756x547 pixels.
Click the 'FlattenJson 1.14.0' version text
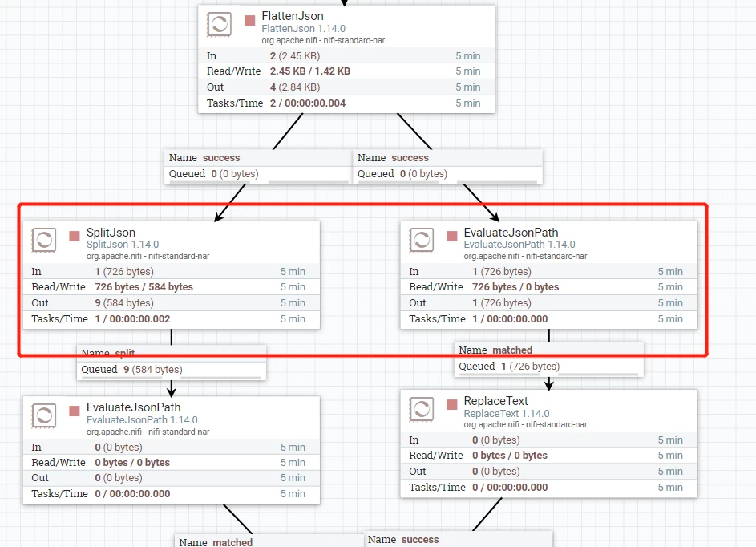pos(304,28)
